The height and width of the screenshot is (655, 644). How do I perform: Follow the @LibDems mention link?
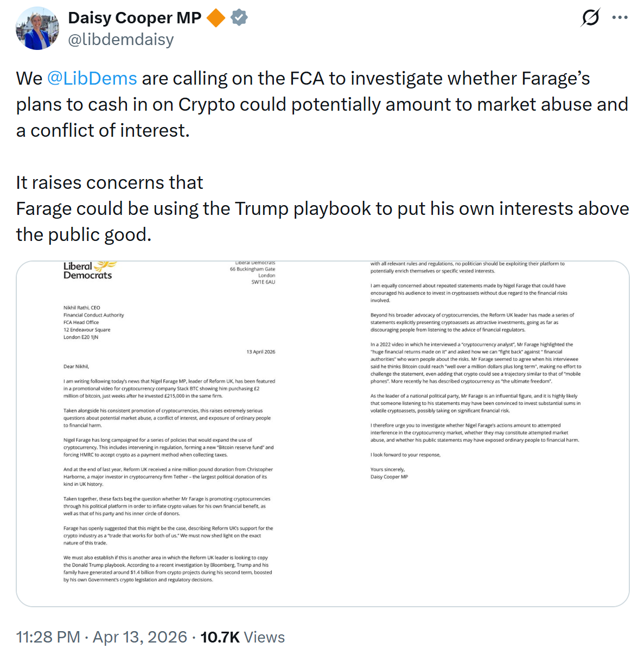pos(92,79)
